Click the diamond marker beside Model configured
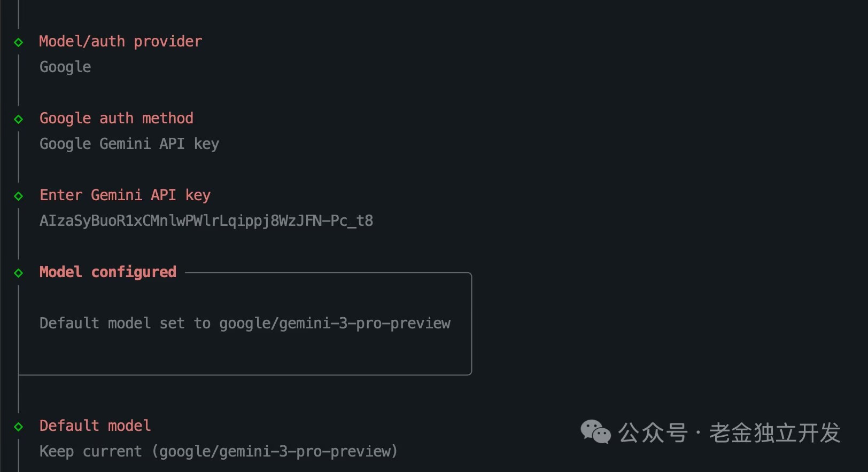 tap(19, 273)
